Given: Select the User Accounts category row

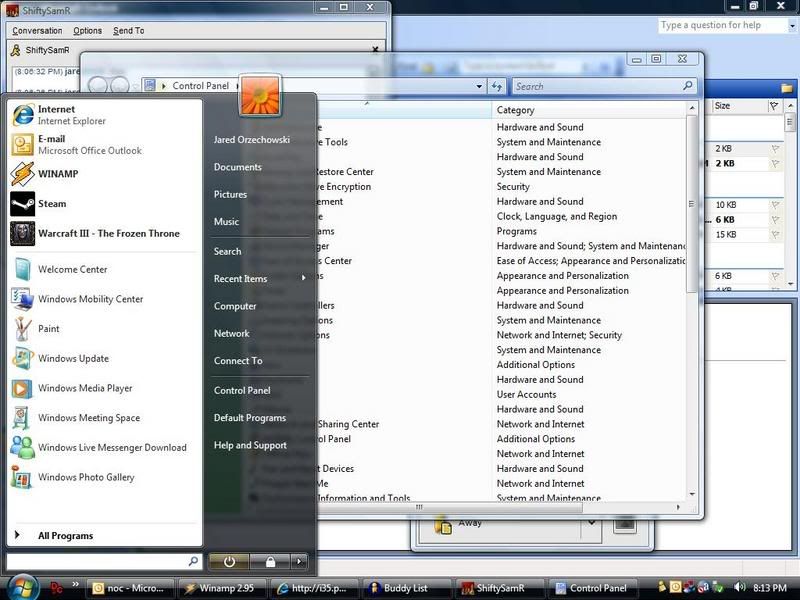Looking at the screenshot, I should [527, 394].
